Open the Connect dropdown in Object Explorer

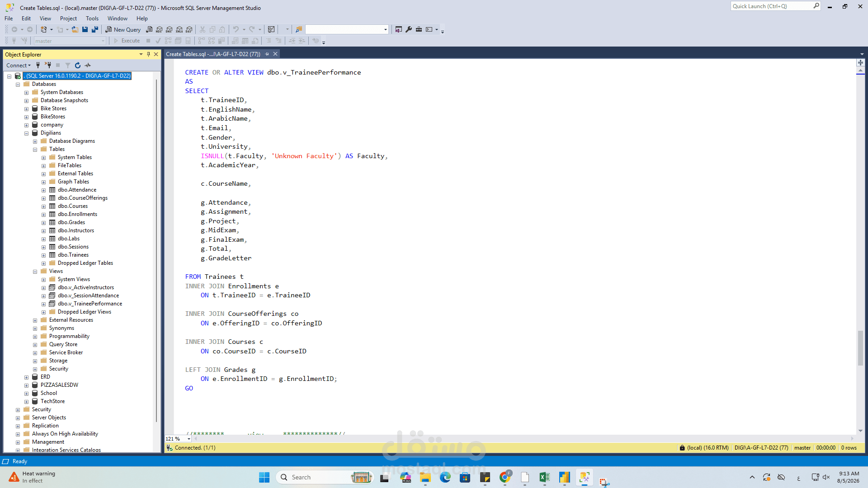coord(19,65)
